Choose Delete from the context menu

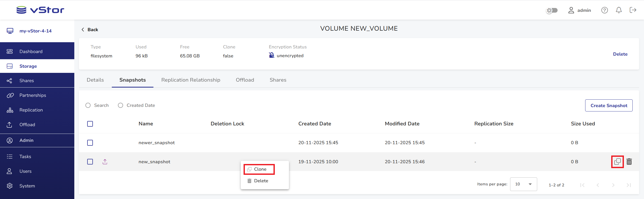(x=261, y=181)
